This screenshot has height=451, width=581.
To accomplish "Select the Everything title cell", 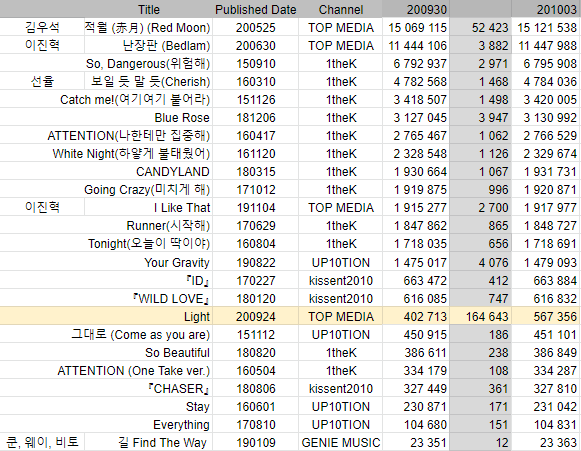I will click(x=181, y=424).
